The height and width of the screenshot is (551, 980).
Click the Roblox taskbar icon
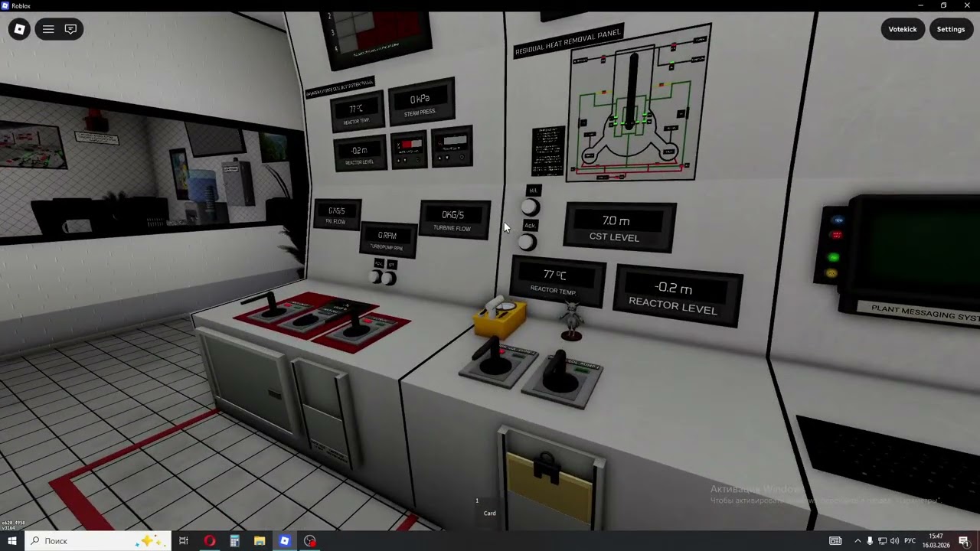(x=285, y=541)
